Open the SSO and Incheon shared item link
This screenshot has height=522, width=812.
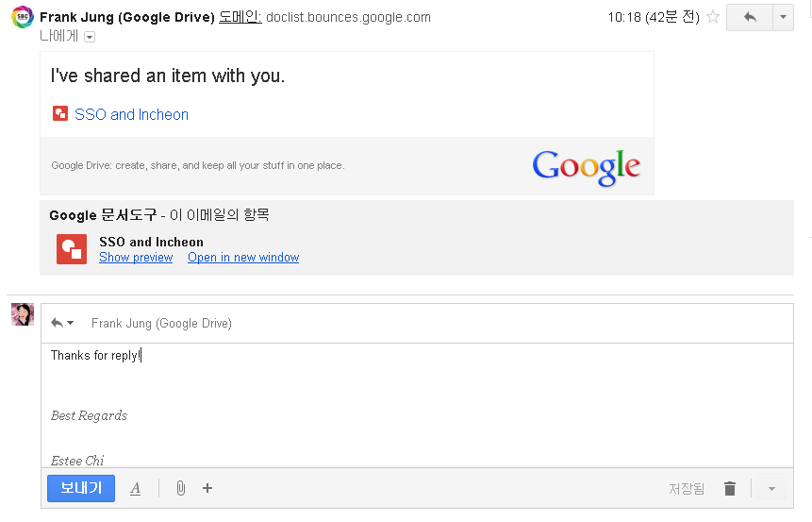point(131,114)
